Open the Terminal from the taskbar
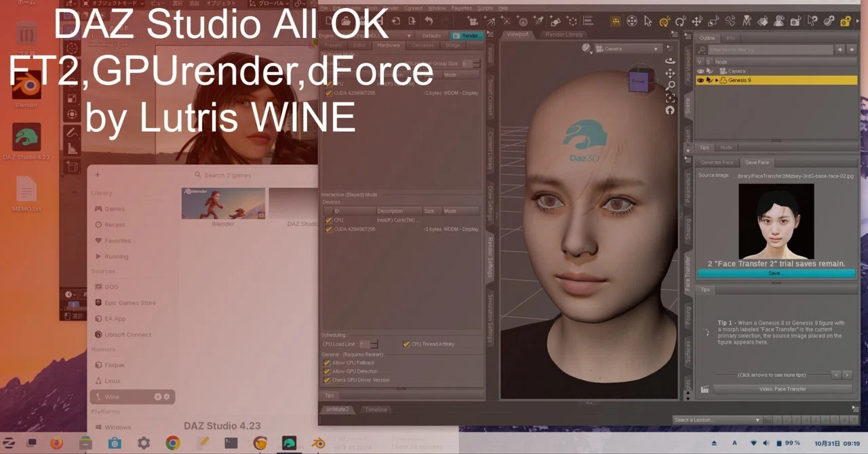 pyautogui.click(x=231, y=443)
